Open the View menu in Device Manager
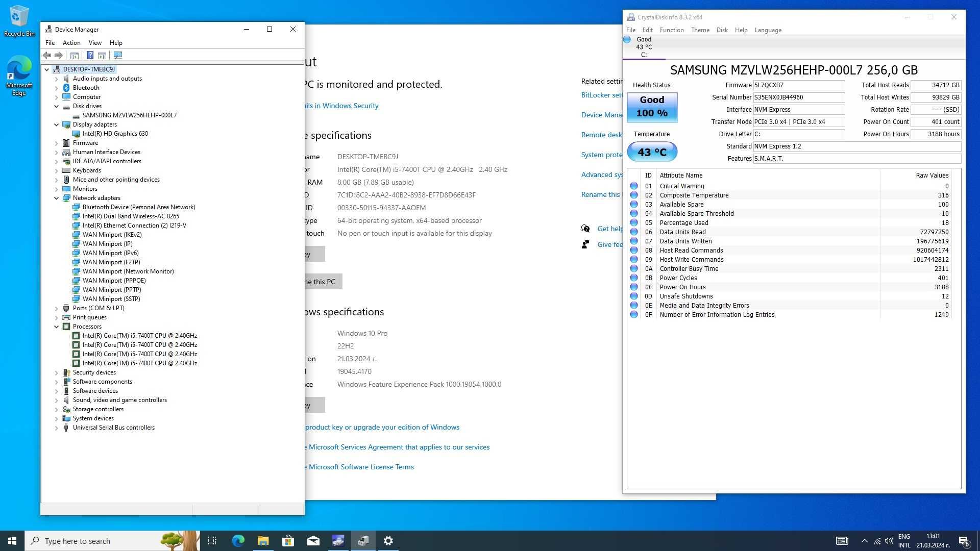The width and height of the screenshot is (980, 551). click(x=95, y=43)
